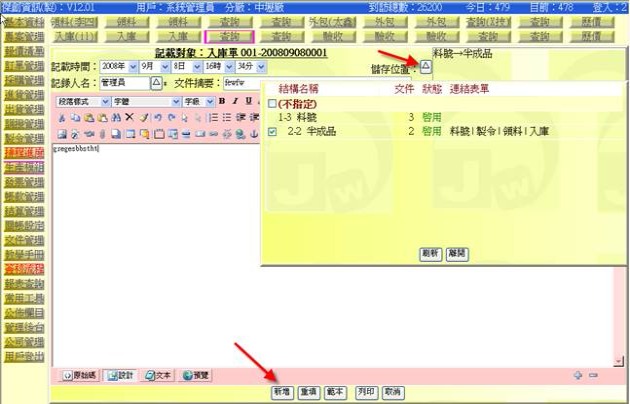Viewport: 630px width, 404px height.
Task: Click the delete X icon in editor toolbar
Action: tap(129, 117)
